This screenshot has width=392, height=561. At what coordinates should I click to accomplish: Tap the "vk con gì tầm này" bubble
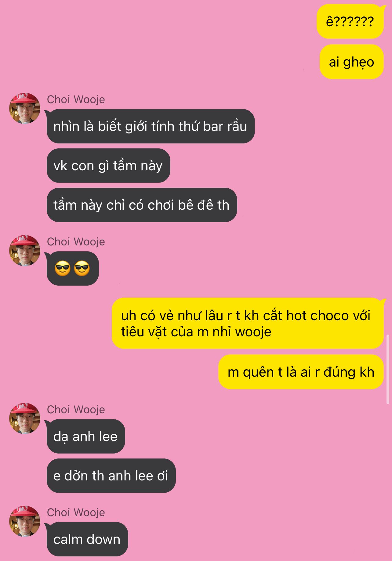[x=108, y=166]
